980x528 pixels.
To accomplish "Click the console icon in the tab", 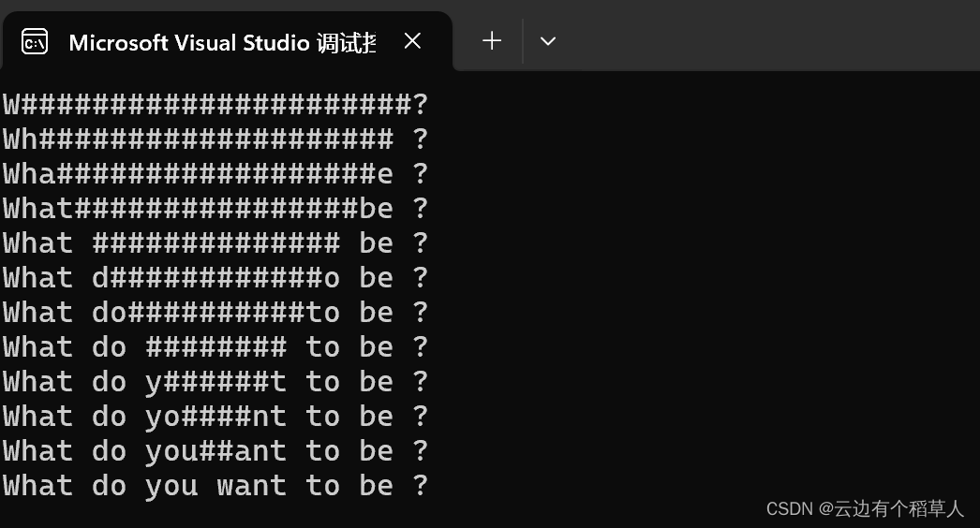I will tap(35, 42).
